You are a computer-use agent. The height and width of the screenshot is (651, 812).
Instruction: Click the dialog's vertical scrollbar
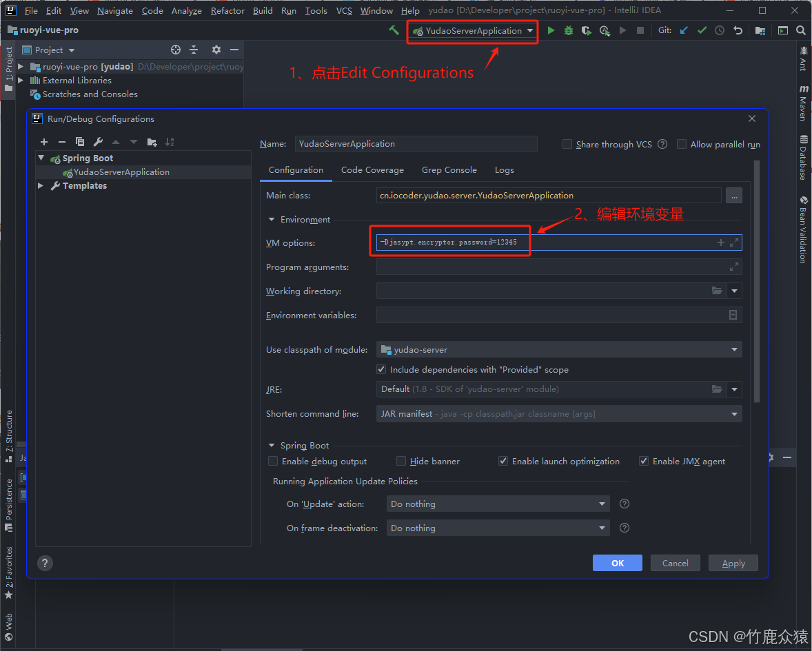coord(757,281)
